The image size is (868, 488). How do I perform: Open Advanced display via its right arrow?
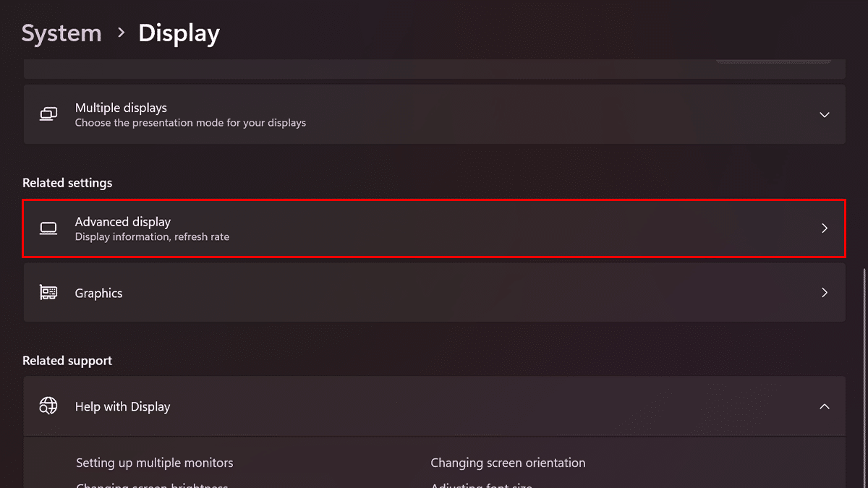824,228
